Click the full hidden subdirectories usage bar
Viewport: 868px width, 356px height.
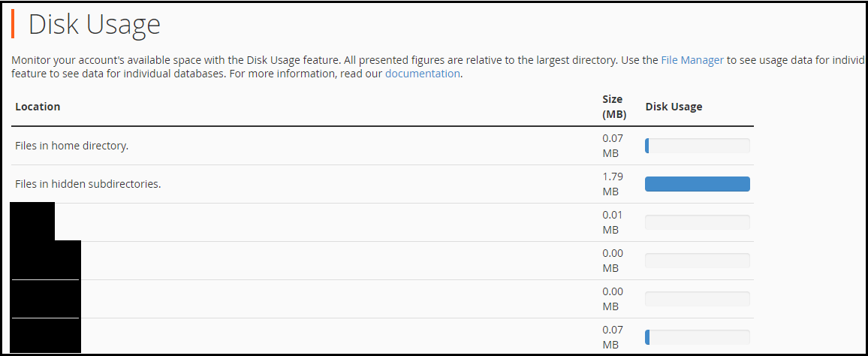click(x=697, y=184)
